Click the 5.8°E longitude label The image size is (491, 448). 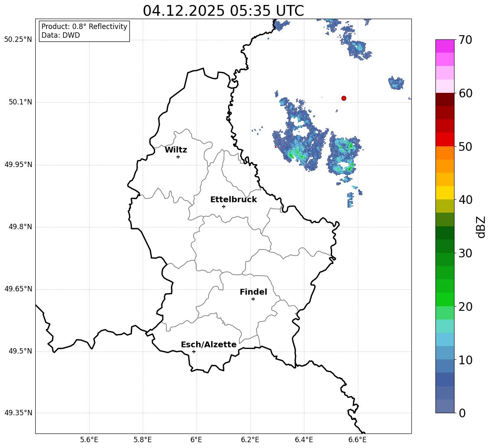[x=143, y=440]
